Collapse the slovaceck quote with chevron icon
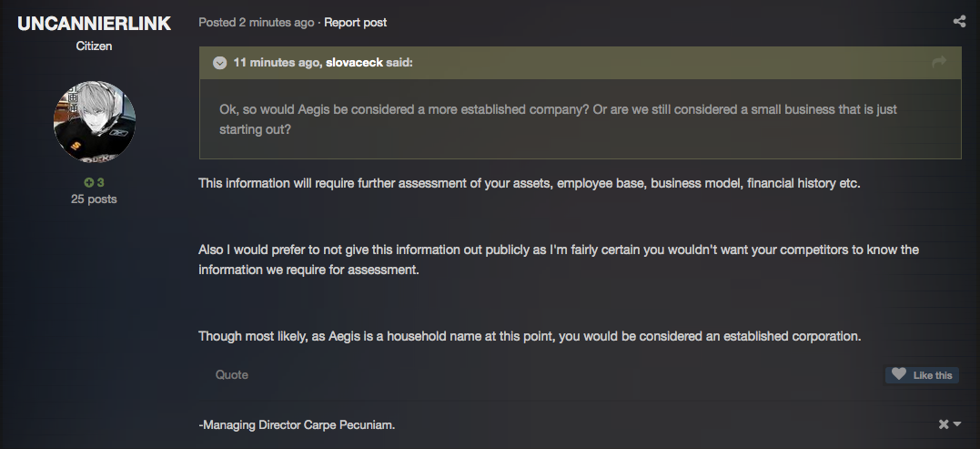The height and width of the screenshot is (449, 980). click(219, 63)
